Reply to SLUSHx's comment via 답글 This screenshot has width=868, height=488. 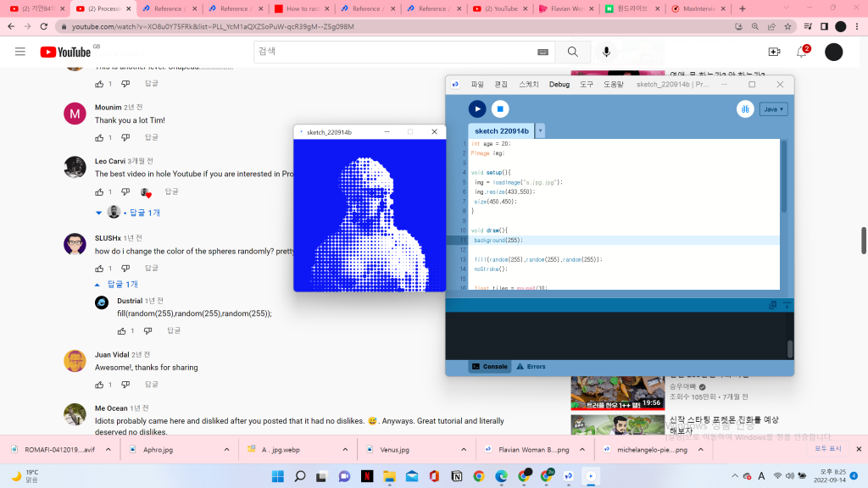[x=151, y=269]
